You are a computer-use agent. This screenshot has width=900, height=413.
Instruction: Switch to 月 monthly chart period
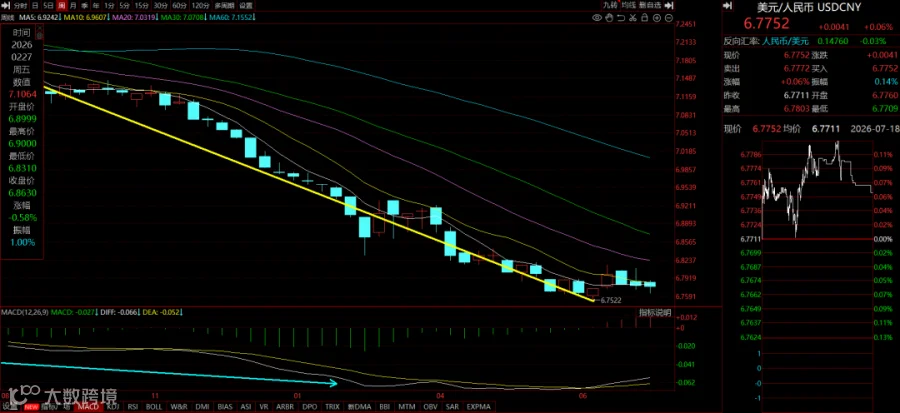click(x=73, y=5)
